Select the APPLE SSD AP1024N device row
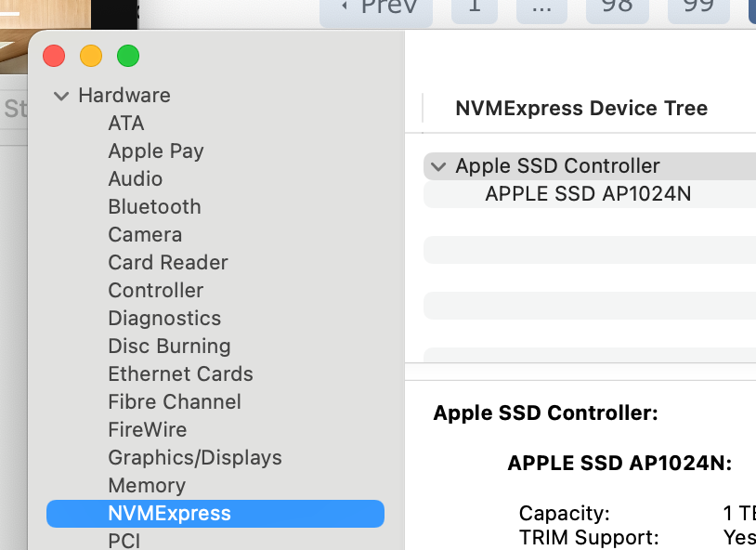 tap(588, 194)
